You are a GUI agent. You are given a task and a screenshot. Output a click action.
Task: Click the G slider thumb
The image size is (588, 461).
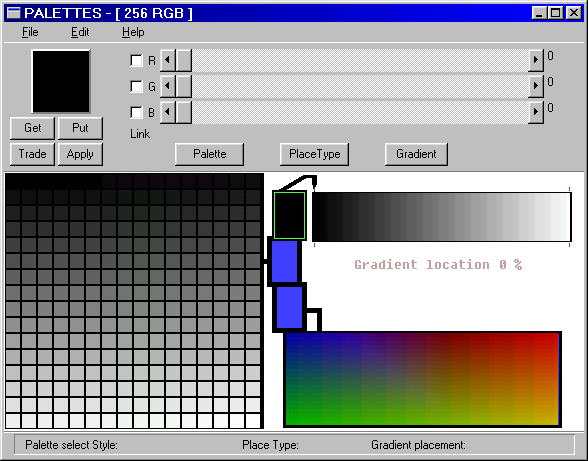coord(184,86)
